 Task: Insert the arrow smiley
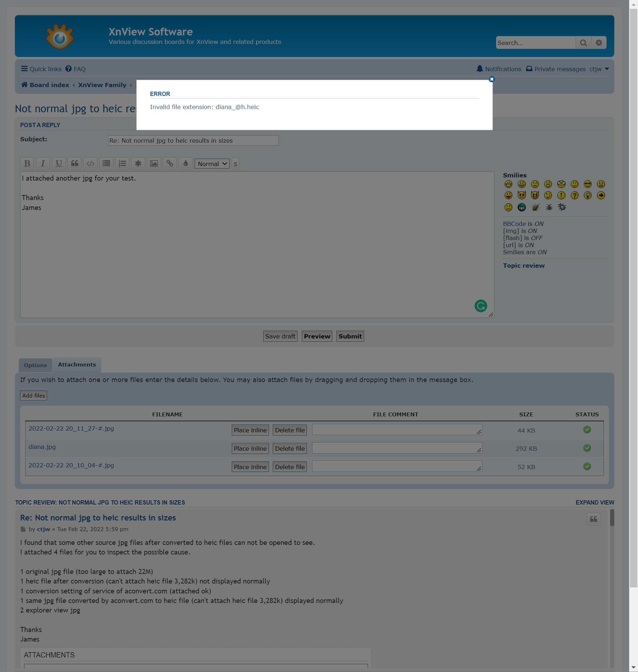601,195
